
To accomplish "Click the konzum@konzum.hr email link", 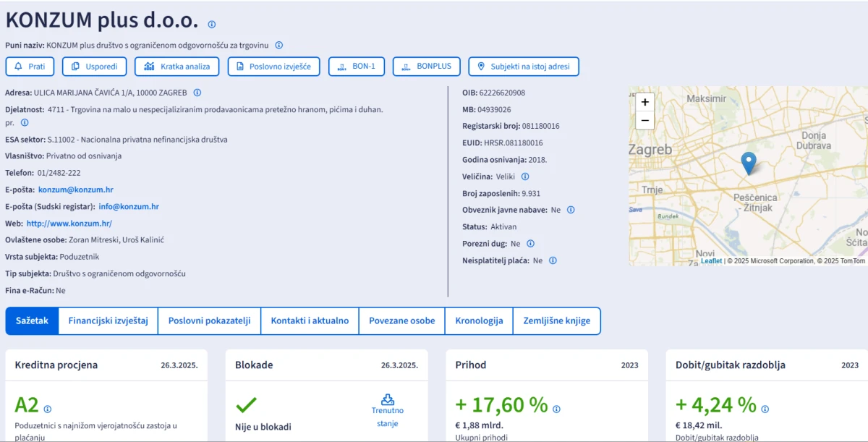I will click(x=76, y=190).
